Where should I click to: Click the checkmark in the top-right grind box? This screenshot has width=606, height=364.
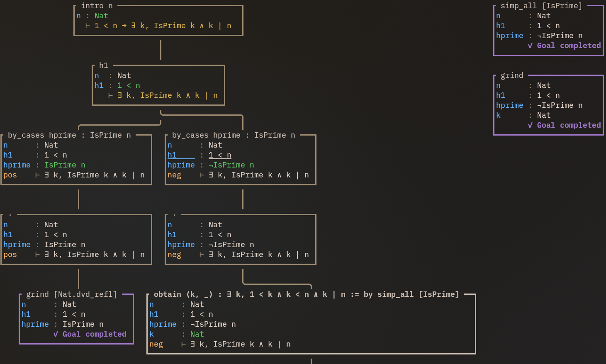[530, 125]
